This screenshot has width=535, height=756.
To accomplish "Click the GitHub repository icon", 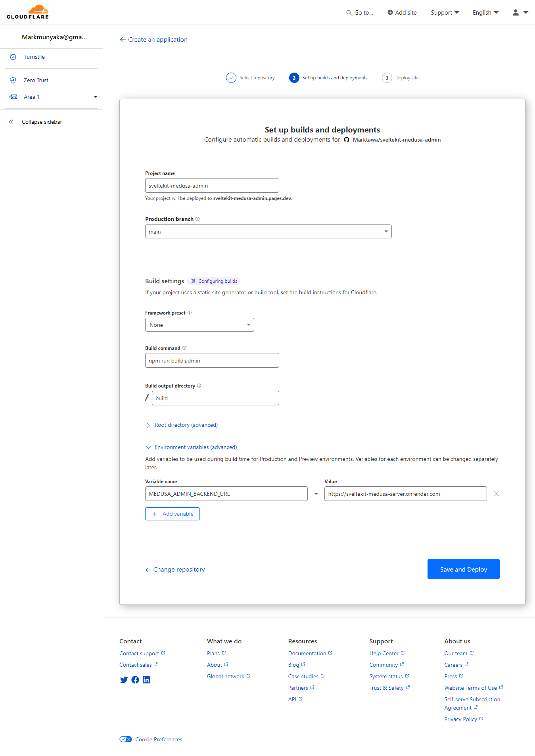I will 347,140.
